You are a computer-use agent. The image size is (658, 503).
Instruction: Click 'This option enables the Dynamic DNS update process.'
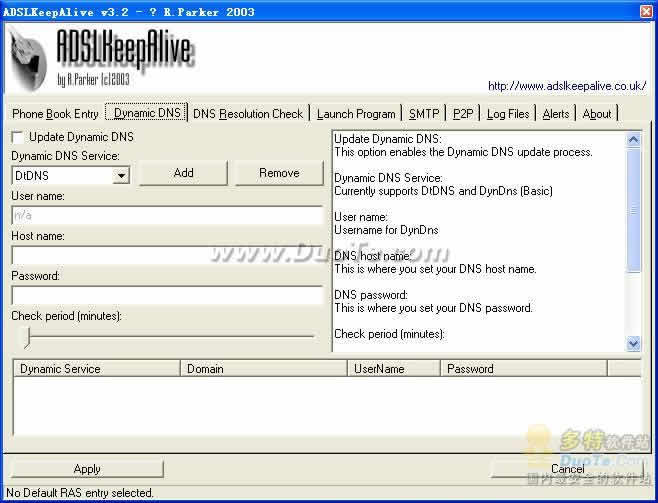tap(463, 152)
